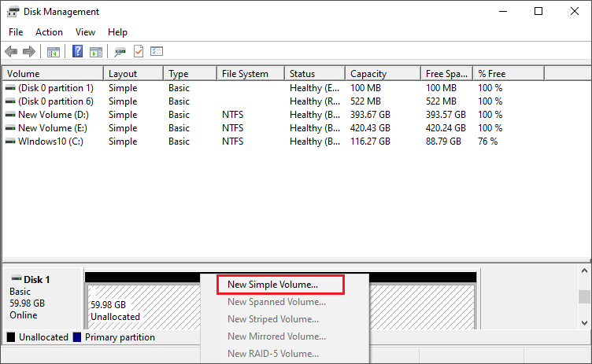The height and width of the screenshot is (364, 592).
Task: Click the Back arrow toolbar icon
Action: [x=11, y=52]
